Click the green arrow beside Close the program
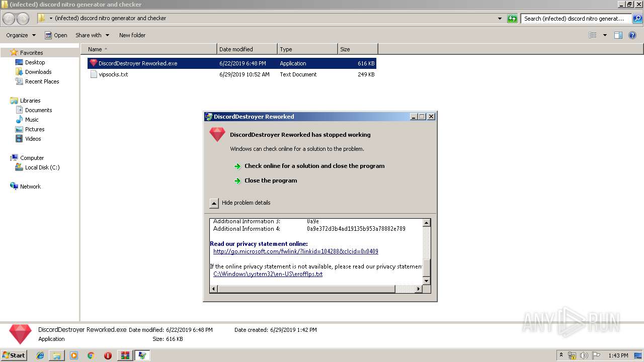Viewport: 644px width, 362px height. point(237,181)
